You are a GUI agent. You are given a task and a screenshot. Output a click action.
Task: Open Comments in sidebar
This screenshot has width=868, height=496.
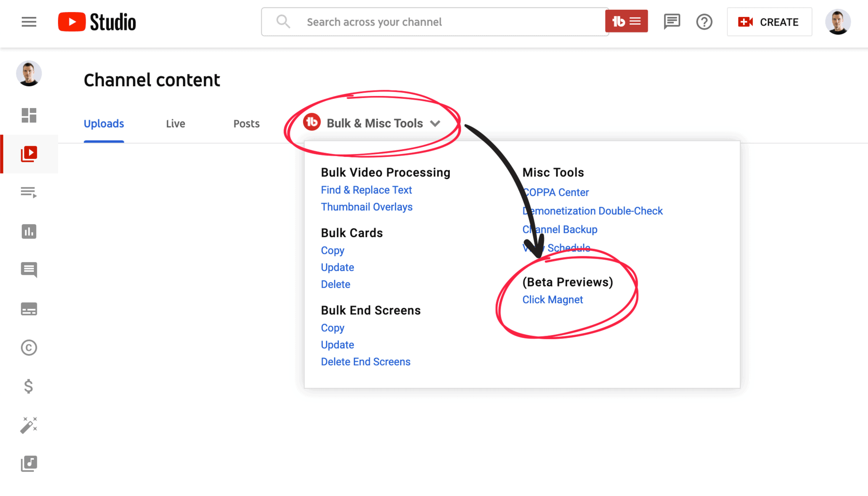coord(29,270)
